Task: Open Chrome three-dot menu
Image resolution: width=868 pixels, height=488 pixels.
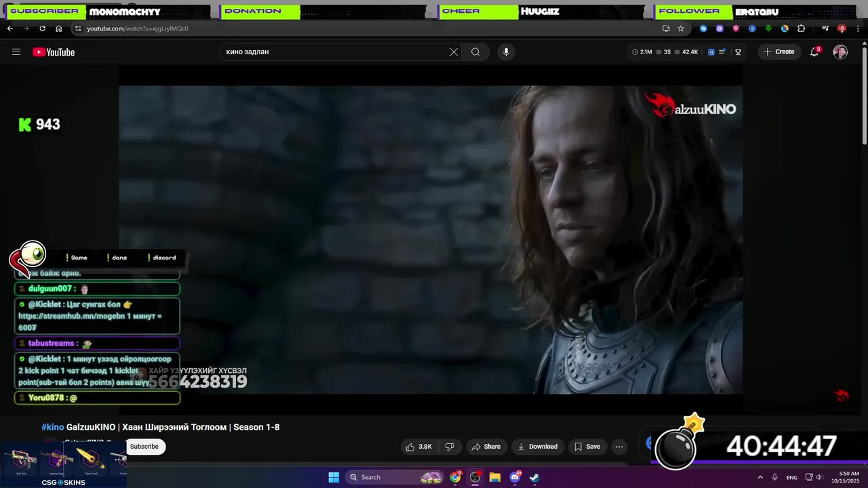Action: tap(858, 28)
